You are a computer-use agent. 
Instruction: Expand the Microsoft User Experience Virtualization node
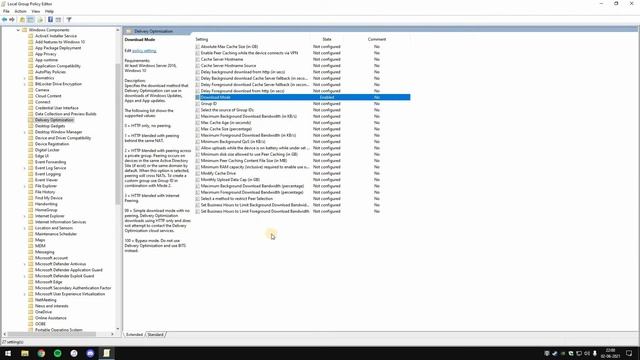(24, 294)
